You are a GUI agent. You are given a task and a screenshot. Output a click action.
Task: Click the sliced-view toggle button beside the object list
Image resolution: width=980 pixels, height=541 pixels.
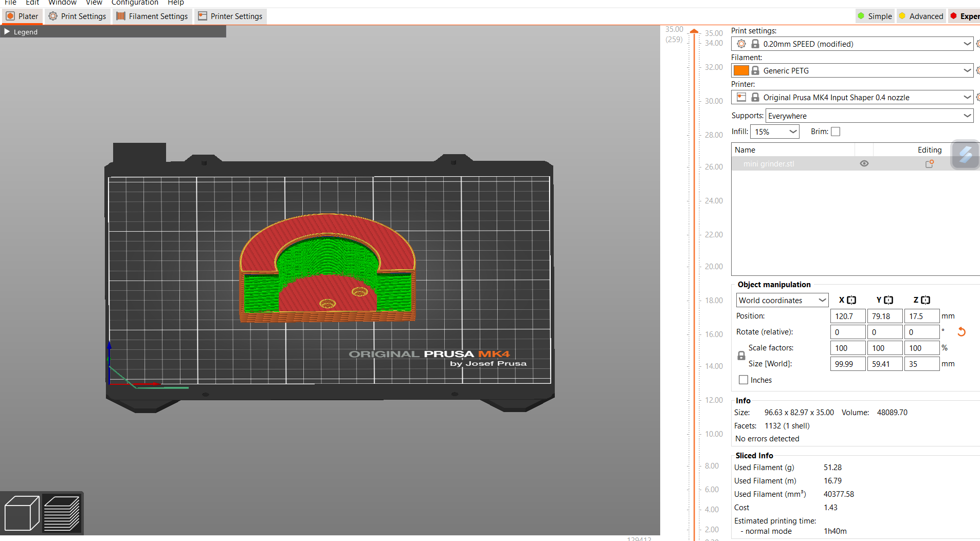coord(966,154)
